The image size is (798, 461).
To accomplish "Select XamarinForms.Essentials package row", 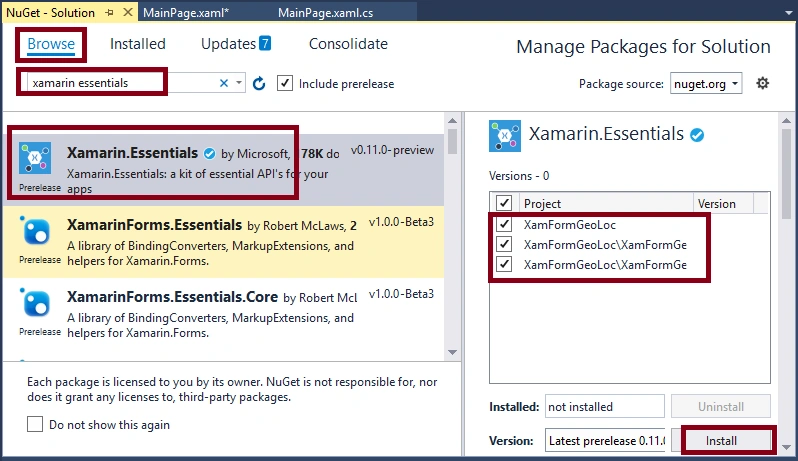I will click(223, 242).
